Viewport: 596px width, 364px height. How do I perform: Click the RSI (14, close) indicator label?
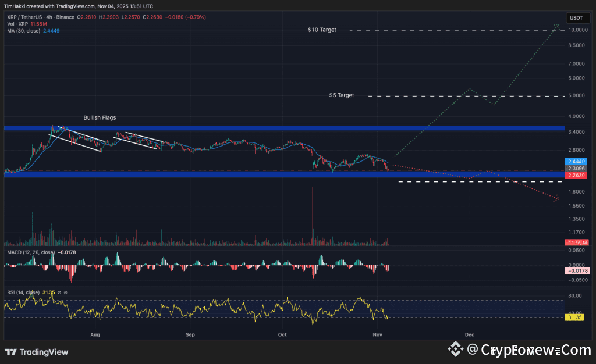click(x=23, y=292)
